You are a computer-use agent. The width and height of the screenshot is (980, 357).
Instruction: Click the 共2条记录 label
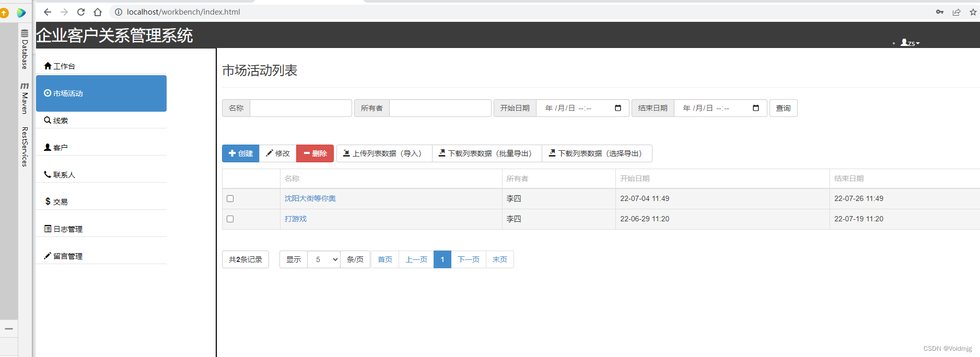(x=246, y=259)
